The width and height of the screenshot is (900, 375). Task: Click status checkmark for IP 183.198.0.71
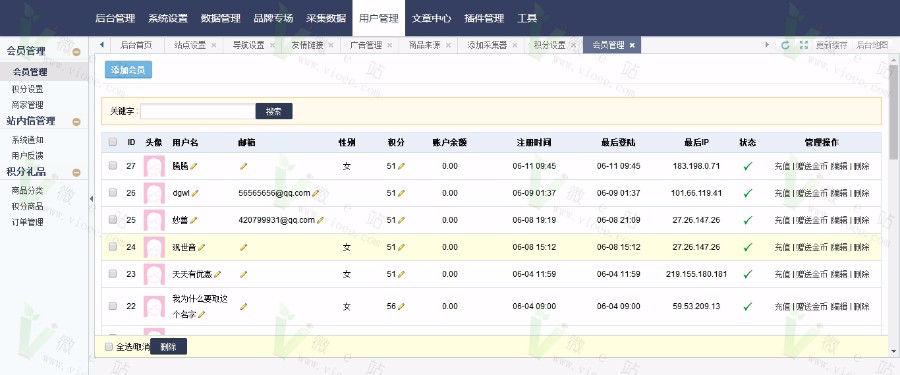pyautogui.click(x=747, y=166)
